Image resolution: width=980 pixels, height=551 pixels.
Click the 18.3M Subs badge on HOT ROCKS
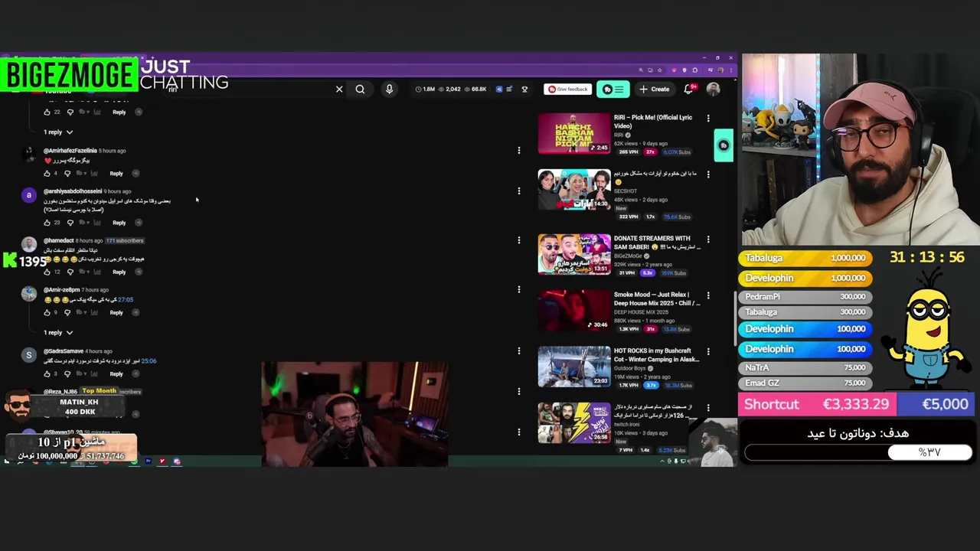[x=677, y=386]
